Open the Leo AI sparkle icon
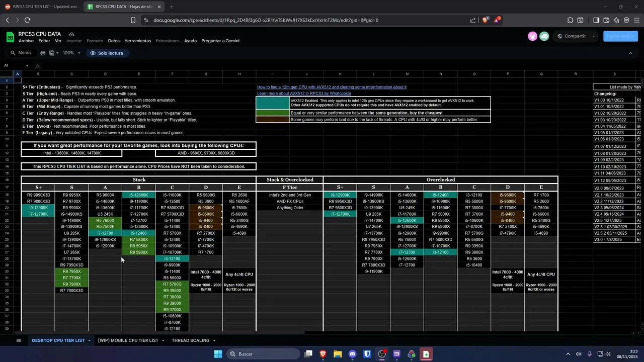 (616, 20)
